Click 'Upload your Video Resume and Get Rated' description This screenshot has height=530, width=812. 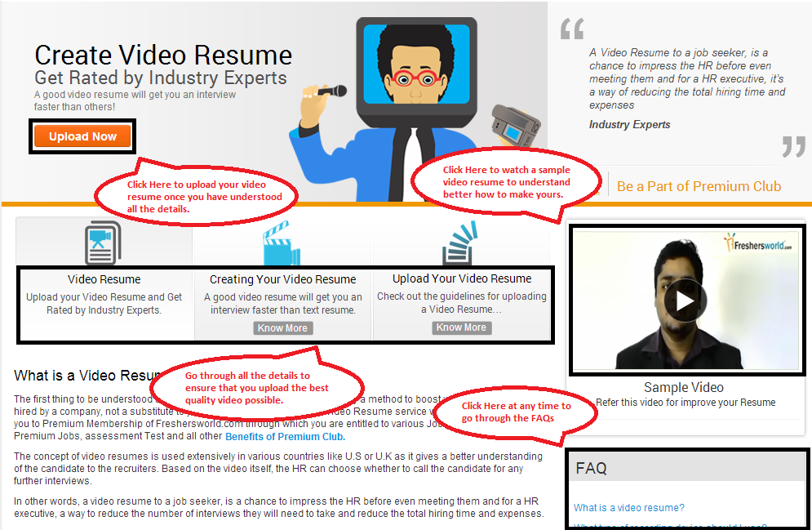click(x=104, y=304)
